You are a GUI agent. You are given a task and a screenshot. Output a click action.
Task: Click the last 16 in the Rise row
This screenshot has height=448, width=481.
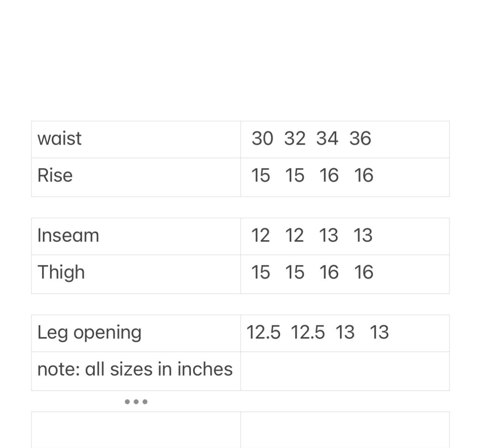pos(364,176)
